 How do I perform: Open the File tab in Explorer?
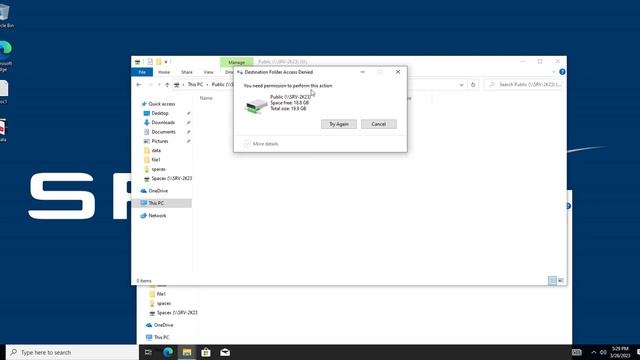pos(142,72)
